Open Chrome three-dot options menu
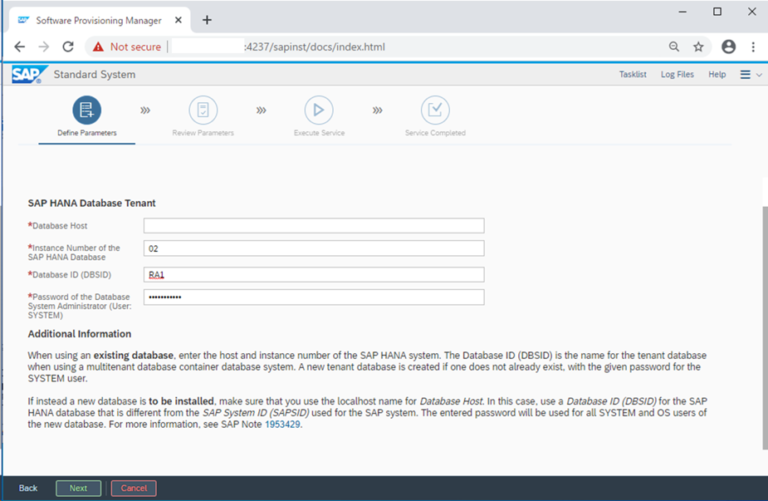The image size is (768, 501). [752, 47]
